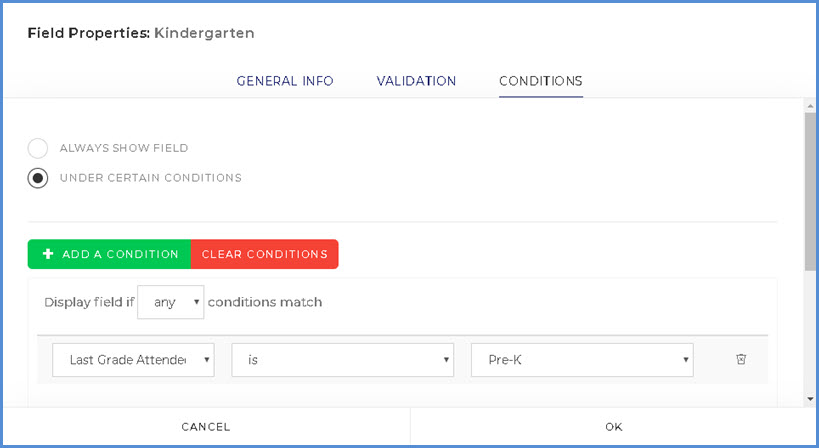Click the scrollbar down arrow
The image size is (819, 448).
point(810,399)
